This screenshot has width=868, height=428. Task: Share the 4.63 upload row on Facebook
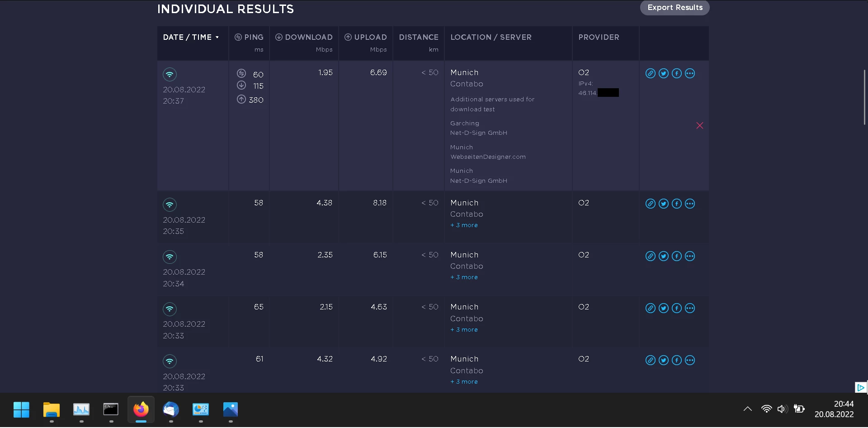pos(676,308)
